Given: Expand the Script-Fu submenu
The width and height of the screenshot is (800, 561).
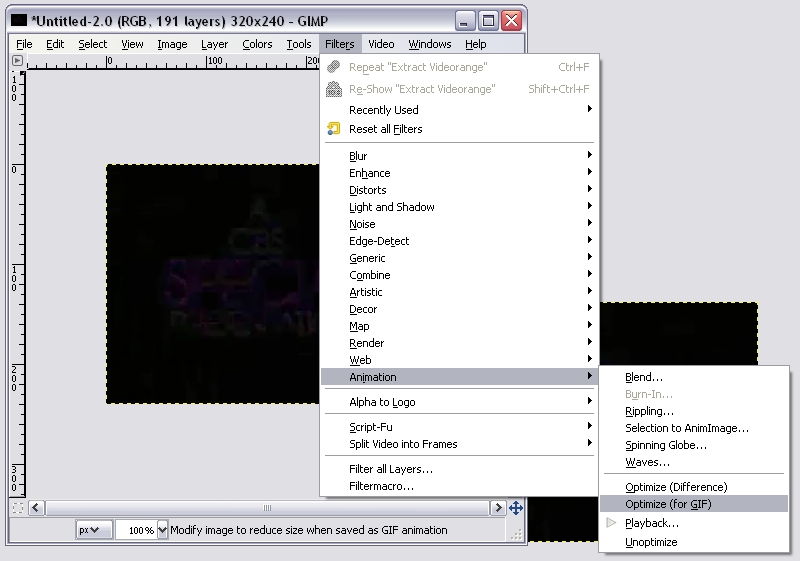Looking at the screenshot, I should pyautogui.click(x=459, y=427).
